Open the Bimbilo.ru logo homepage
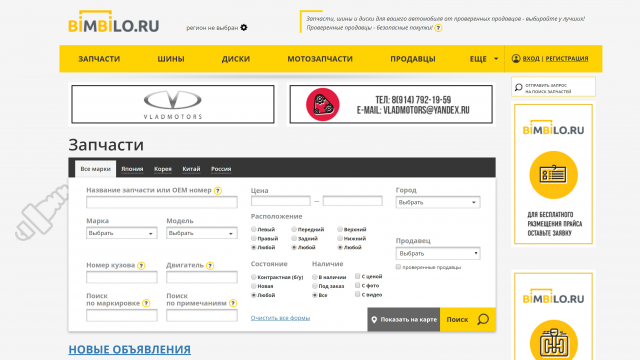This screenshot has height=360, width=640. pos(113,22)
